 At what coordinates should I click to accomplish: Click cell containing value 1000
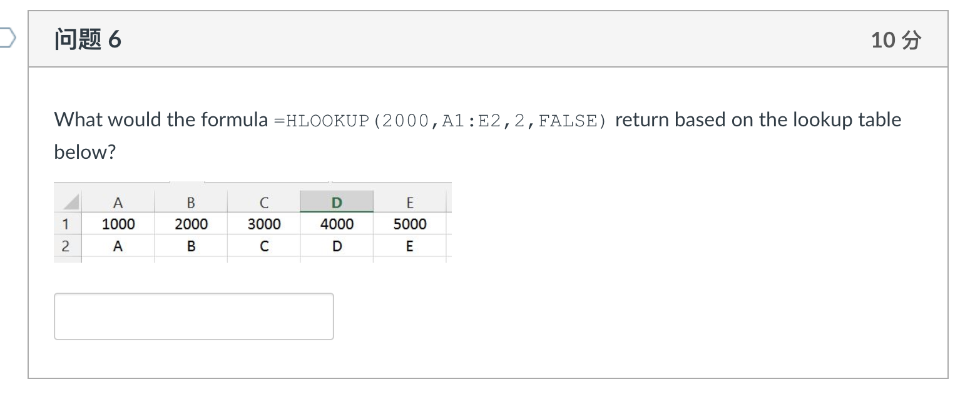(x=118, y=223)
